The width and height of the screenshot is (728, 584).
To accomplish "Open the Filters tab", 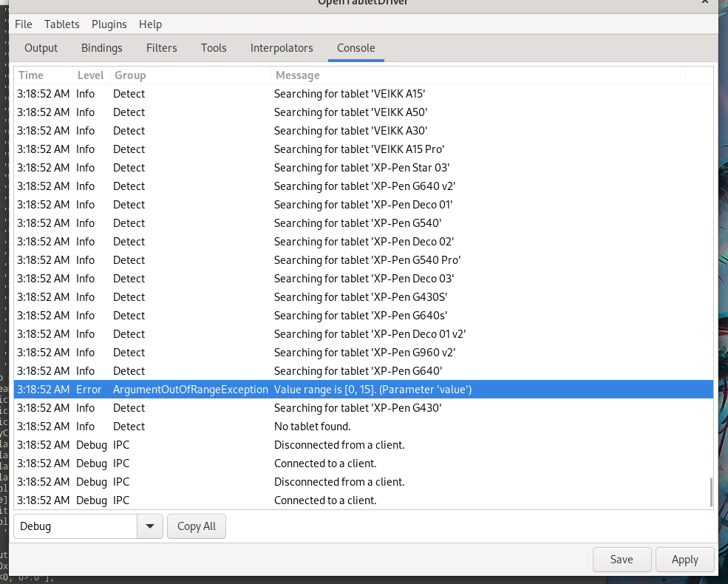I will [x=161, y=47].
